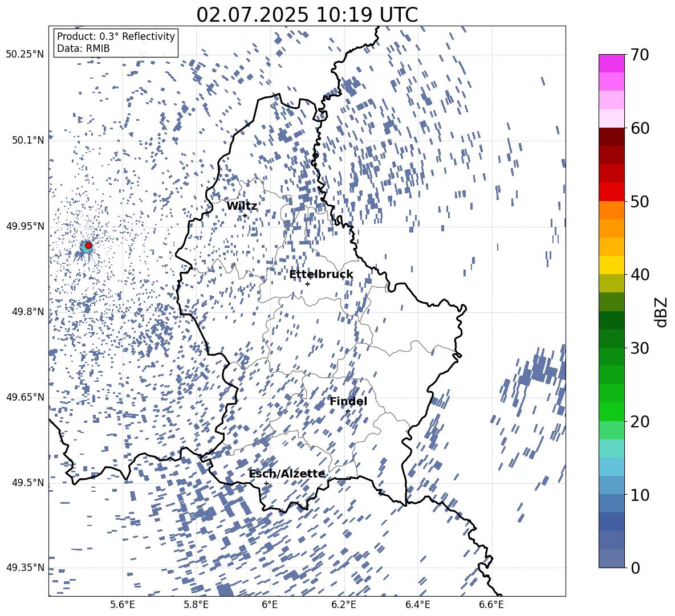Image resolution: width=675 pixels, height=616 pixels.
Task: Click the latitude label 49.5°N
Action: [x=28, y=482]
